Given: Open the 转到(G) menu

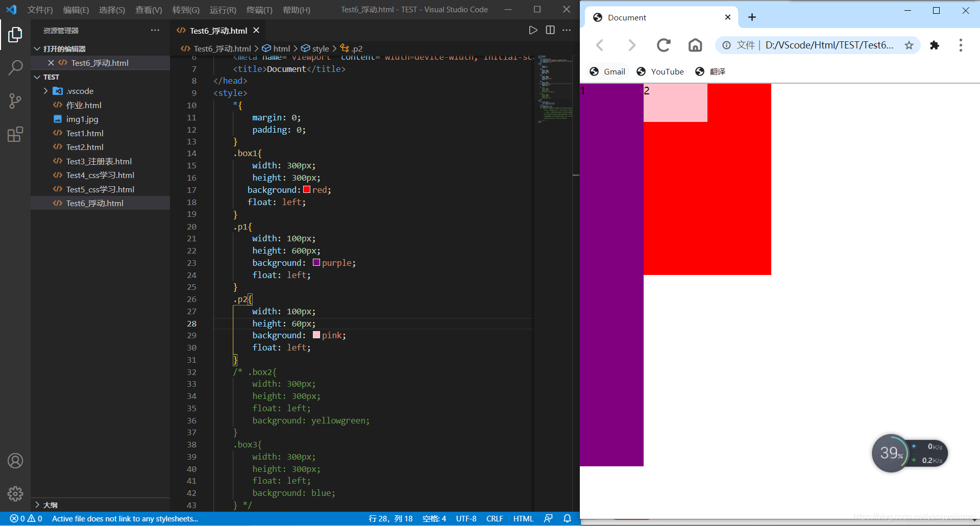Looking at the screenshot, I should 186,10.
